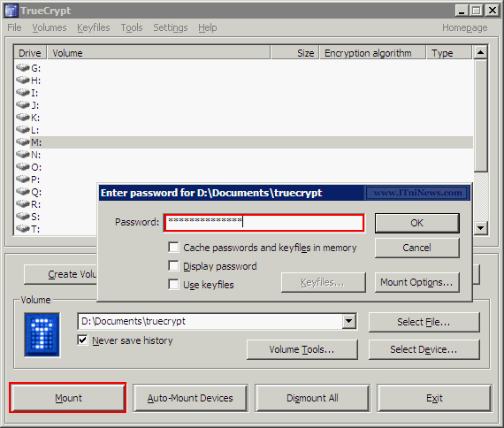Image resolution: width=504 pixels, height=428 pixels.
Task: Select the L: drive icon
Action: click(x=23, y=129)
